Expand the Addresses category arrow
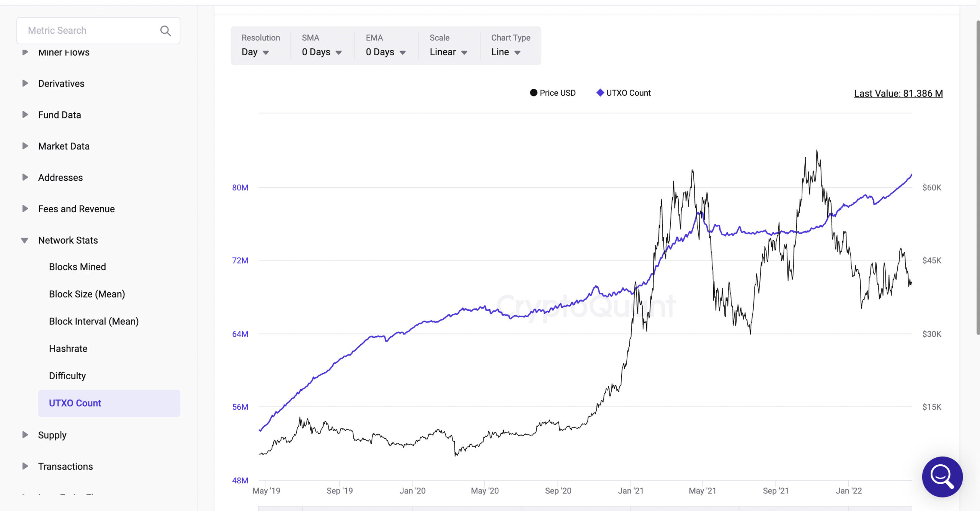This screenshot has height=511, width=980. click(25, 177)
